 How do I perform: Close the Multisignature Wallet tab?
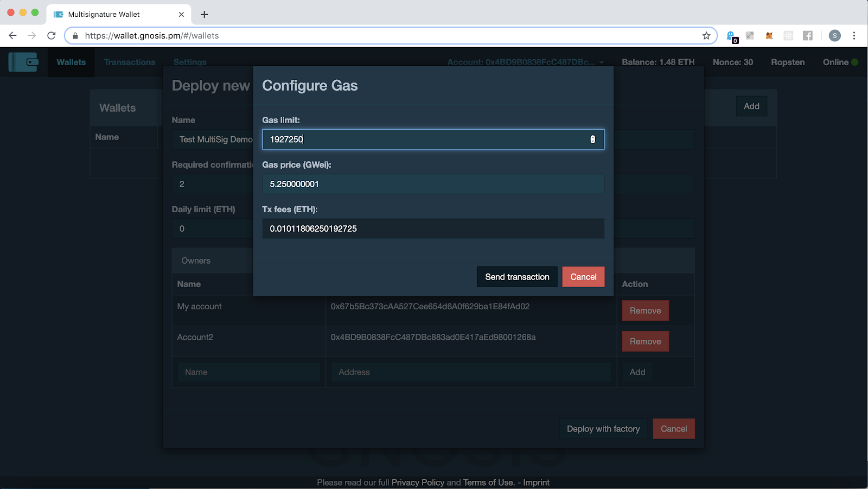click(x=181, y=15)
